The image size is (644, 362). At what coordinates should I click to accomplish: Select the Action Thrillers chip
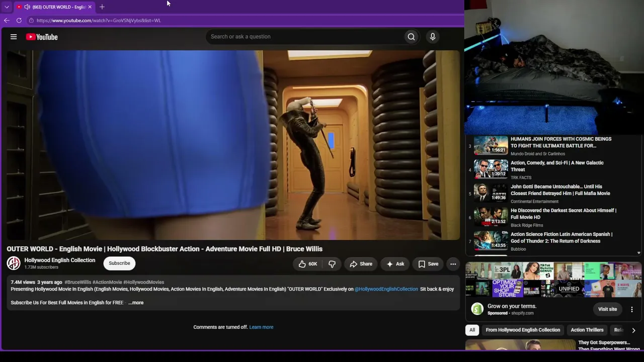(587, 330)
